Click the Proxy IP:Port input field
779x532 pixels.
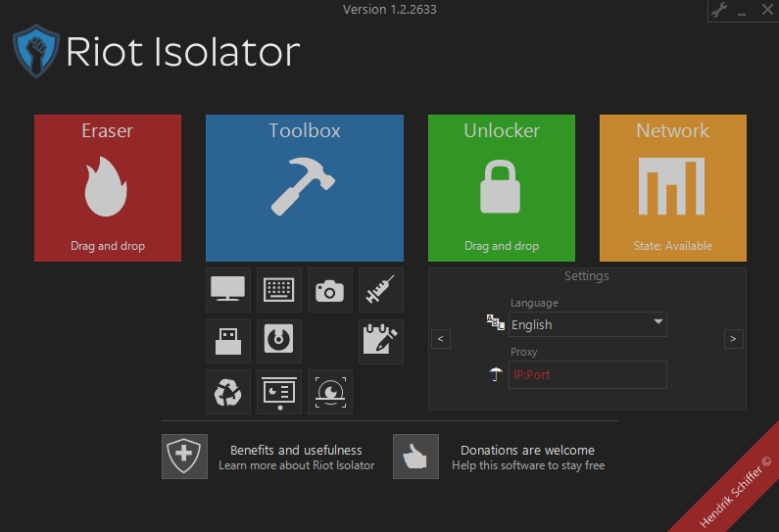pyautogui.click(x=588, y=374)
